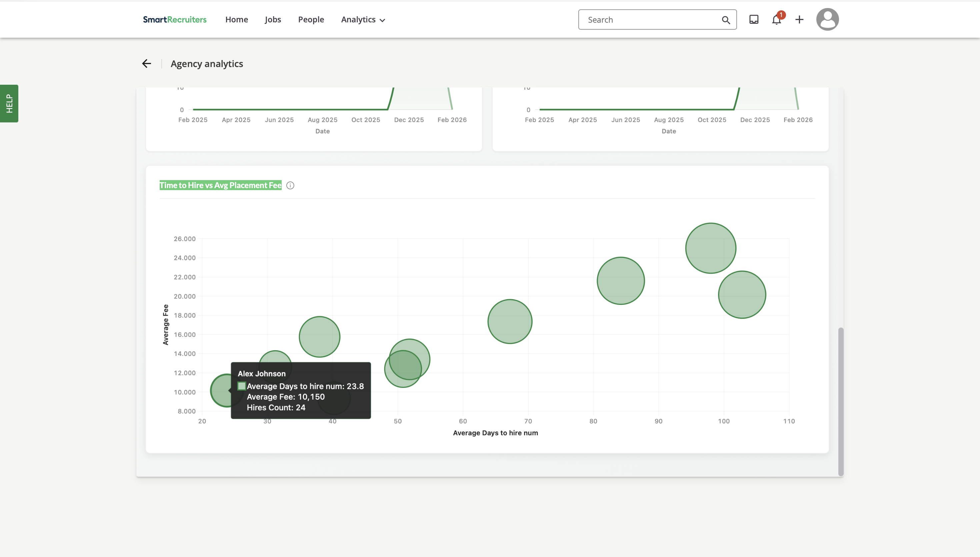Click the 'Average Fee' vertical axis label

click(165, 325)
